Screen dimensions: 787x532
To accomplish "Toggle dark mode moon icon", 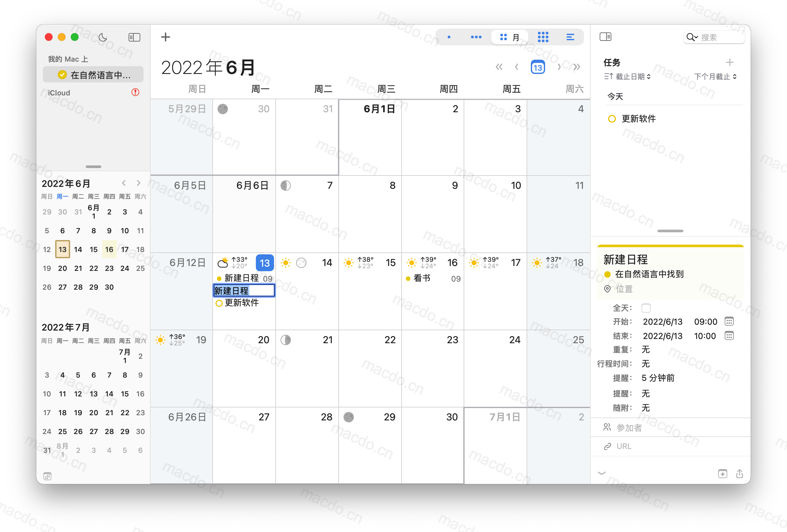I will coord(103,37).
